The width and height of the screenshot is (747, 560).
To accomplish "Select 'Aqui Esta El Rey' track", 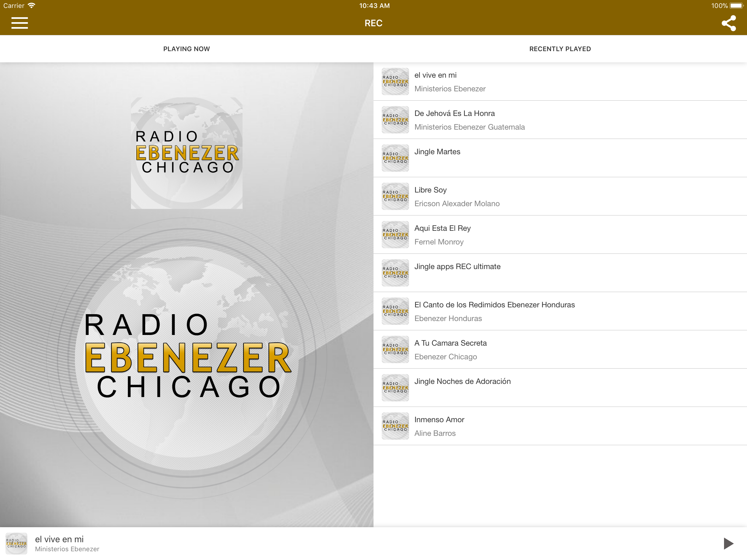I will pyautogui.click(x=560, y=234).
